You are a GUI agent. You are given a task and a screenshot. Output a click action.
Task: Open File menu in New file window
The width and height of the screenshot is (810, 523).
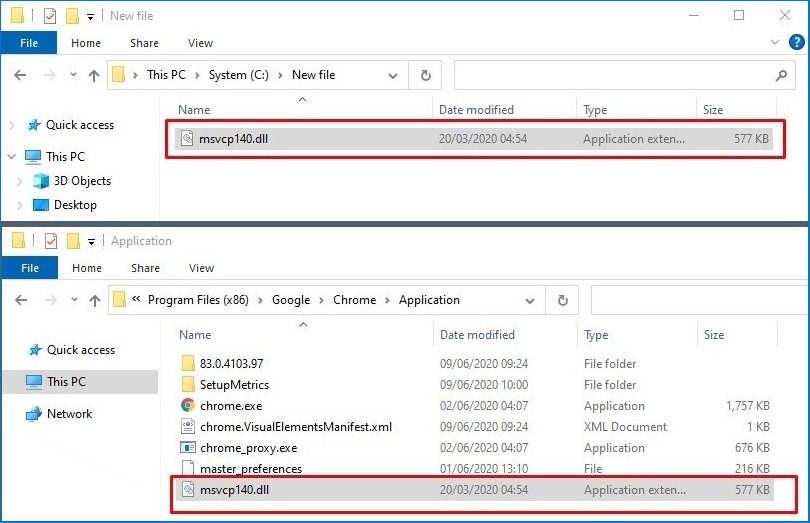coord(29,43)
